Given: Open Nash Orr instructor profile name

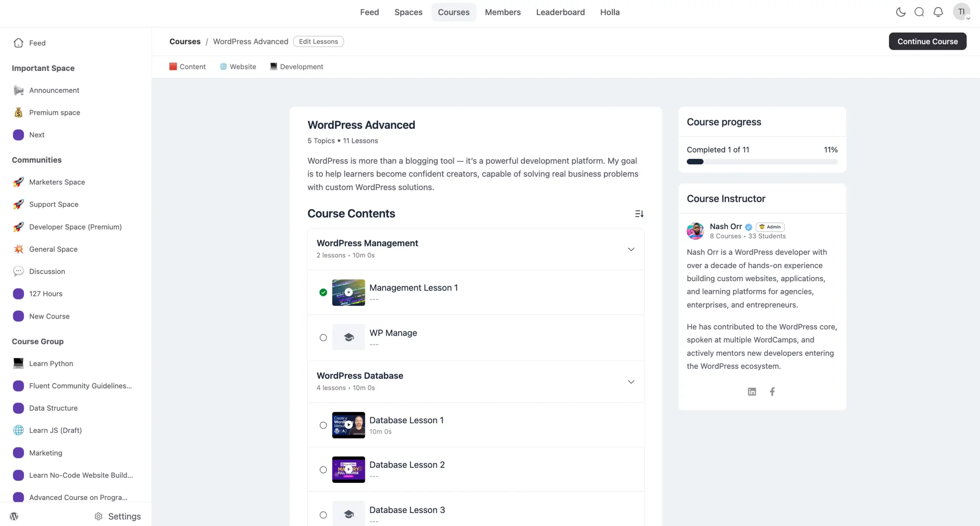Looking at the screenshot, I should click(x=725, y=226).
